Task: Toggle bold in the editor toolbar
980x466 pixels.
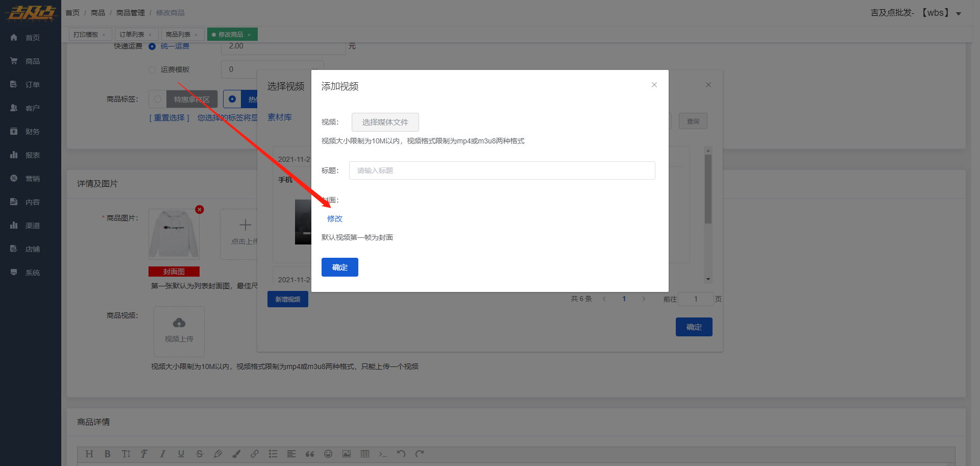Action: tap(108, 454)
